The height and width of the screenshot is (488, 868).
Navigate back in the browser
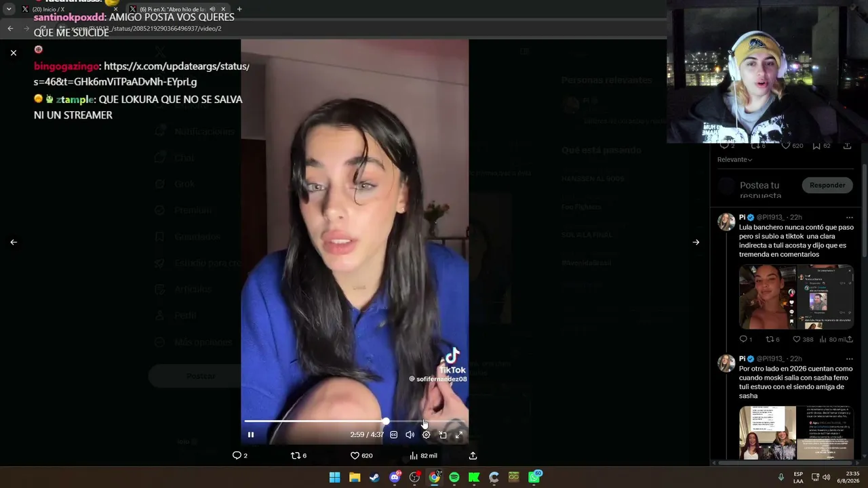pos(10,28)
